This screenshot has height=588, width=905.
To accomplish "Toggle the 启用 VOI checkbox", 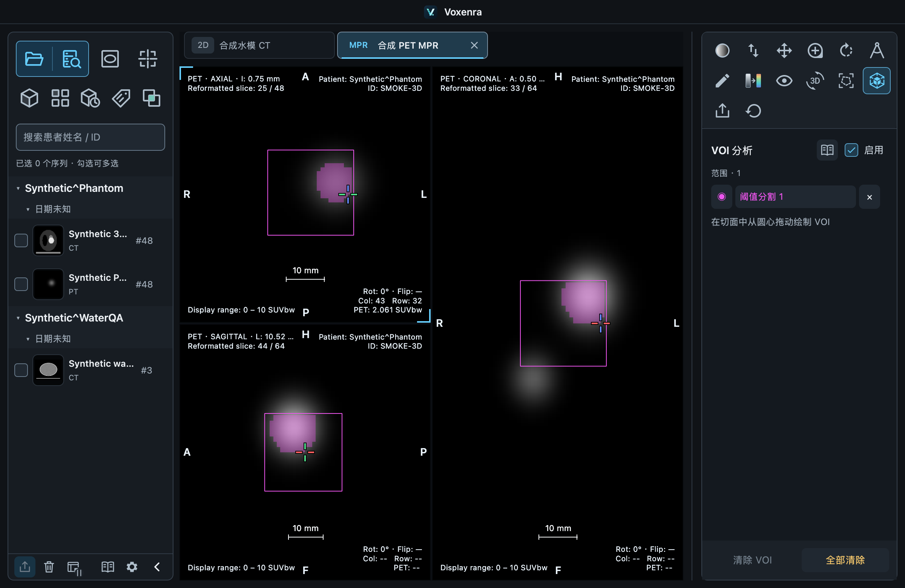I will 851,150.
